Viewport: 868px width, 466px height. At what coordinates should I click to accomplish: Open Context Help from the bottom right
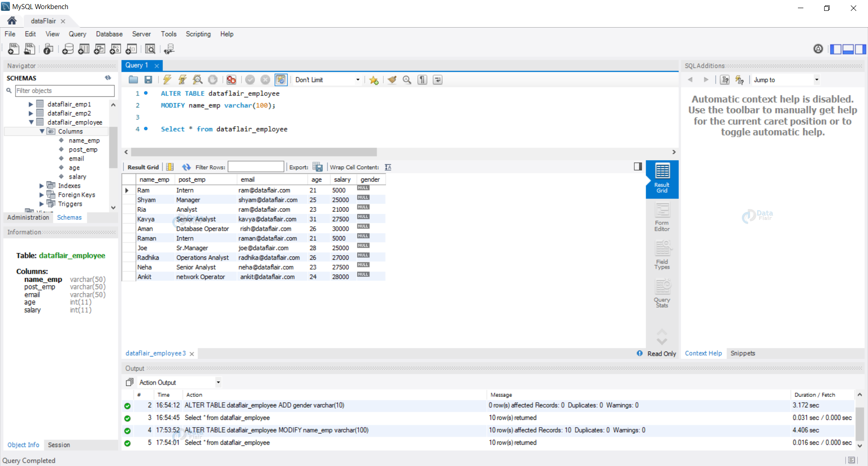coord(703,353)
